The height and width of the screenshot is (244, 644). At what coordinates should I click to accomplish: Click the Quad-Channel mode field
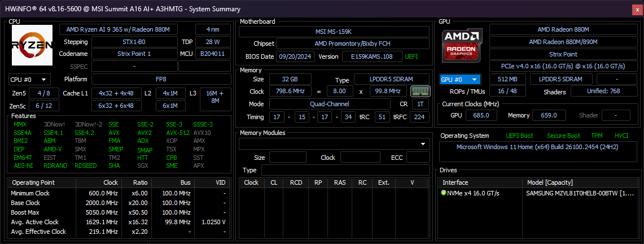tap(331, 104)
